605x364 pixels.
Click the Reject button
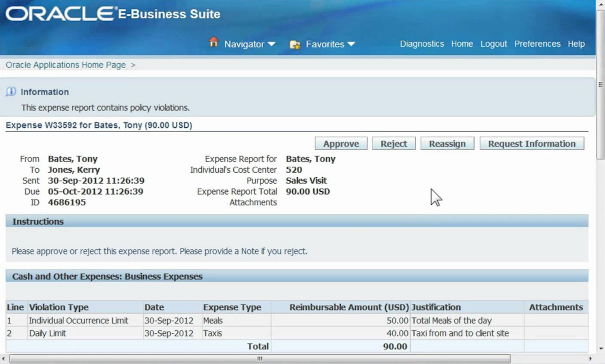click(x=394, y=144)
